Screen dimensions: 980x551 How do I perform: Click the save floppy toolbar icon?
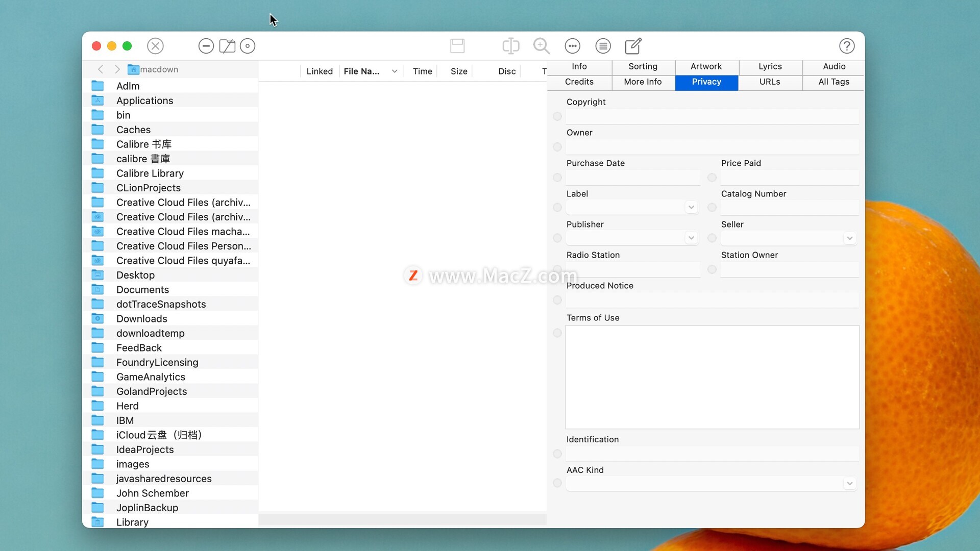(457, 46)
